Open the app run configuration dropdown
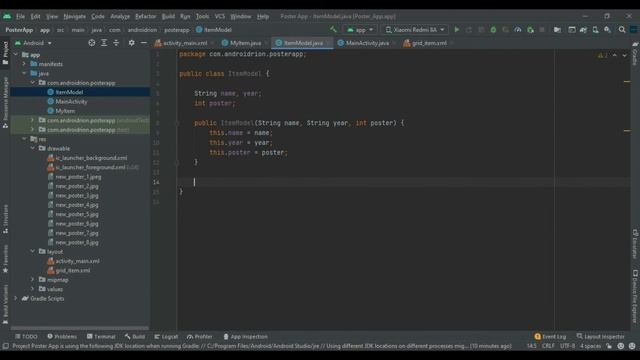The width and height of the screenshot is (640, 360). click(x=360, y=30)
